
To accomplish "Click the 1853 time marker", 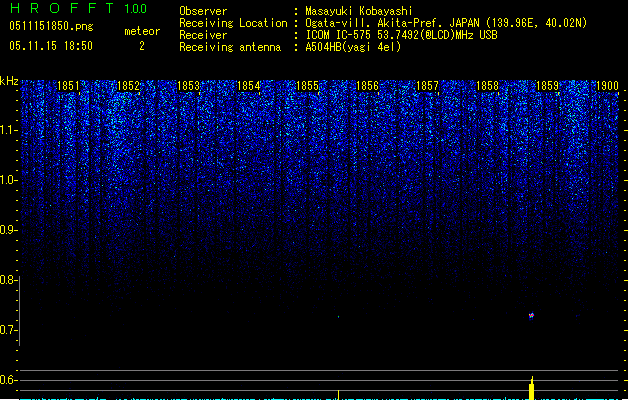I will click(x=188, y=86).
